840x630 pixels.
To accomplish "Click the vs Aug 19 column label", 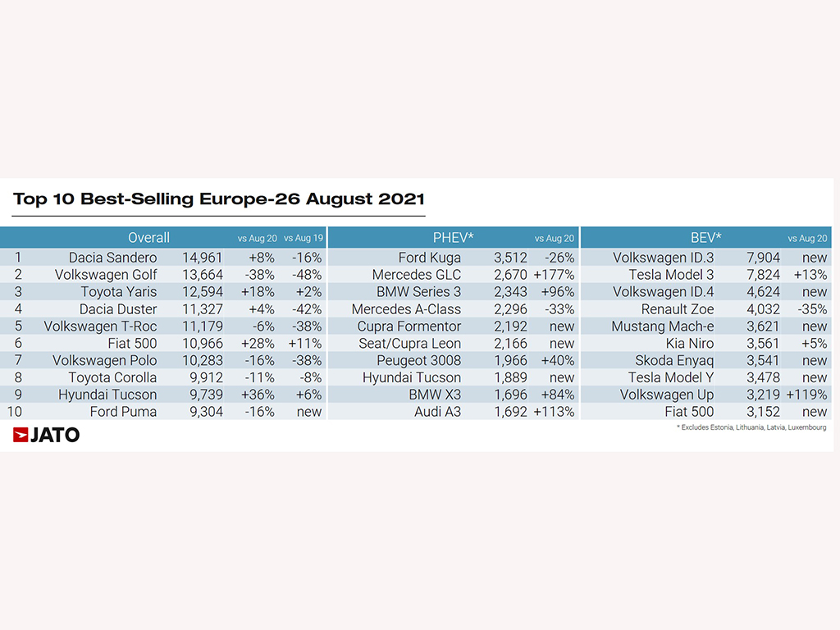I will 304,238.
